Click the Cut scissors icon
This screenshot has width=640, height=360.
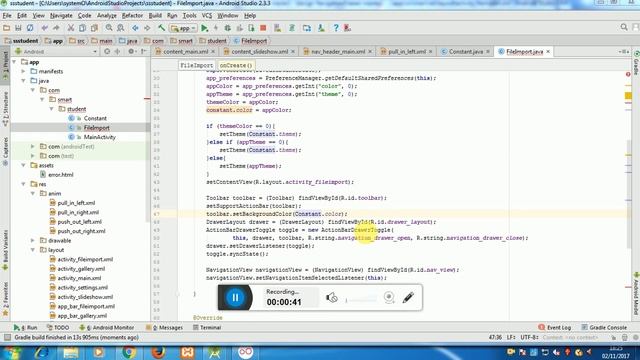(x=71, y=28)
